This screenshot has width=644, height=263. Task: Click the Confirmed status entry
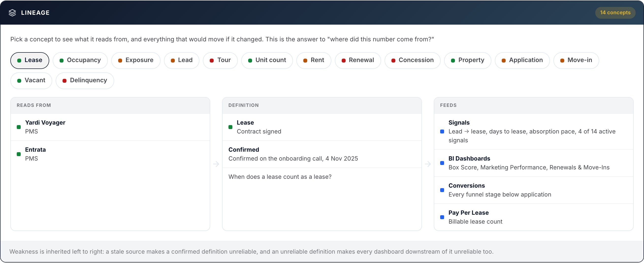click(322, 154)
